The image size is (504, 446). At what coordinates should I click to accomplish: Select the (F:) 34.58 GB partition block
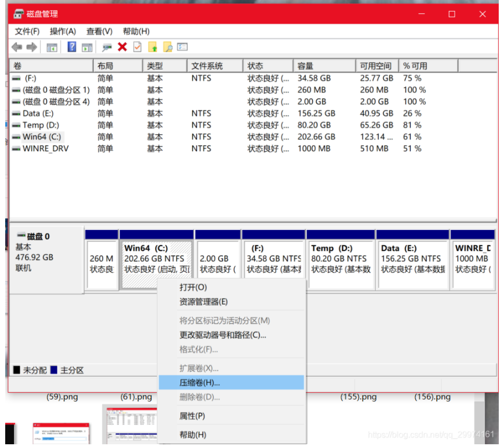(273, 254)
